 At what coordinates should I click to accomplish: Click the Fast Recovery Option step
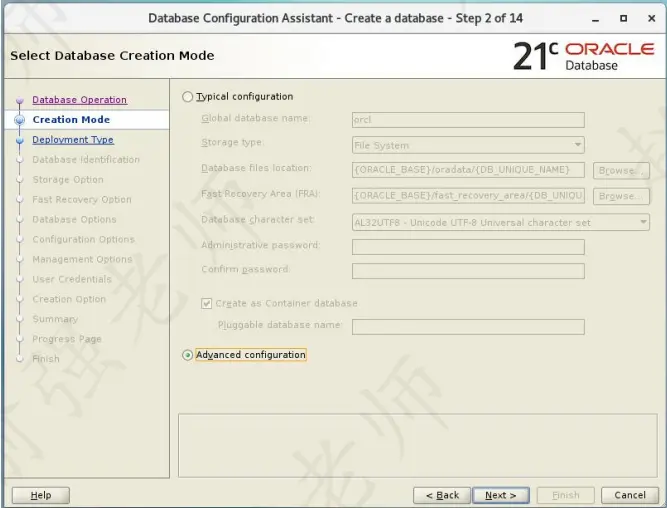click(x=82, y=200)
